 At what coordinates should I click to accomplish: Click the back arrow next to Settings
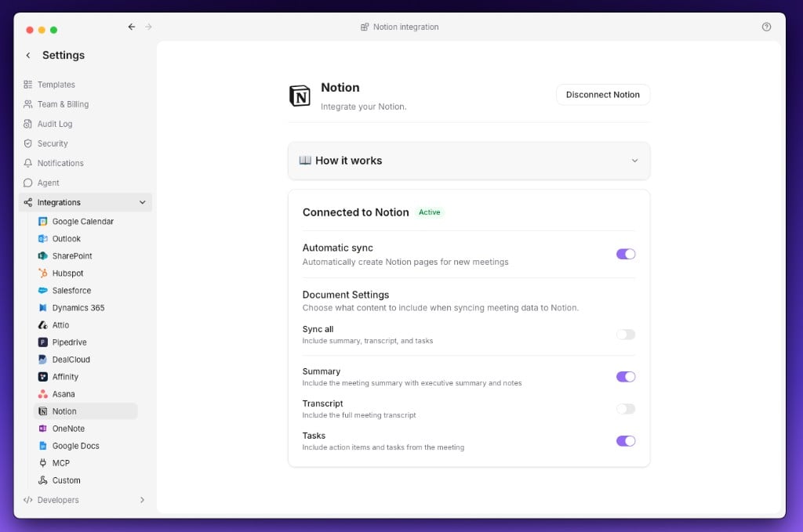[x=28, y=56]
